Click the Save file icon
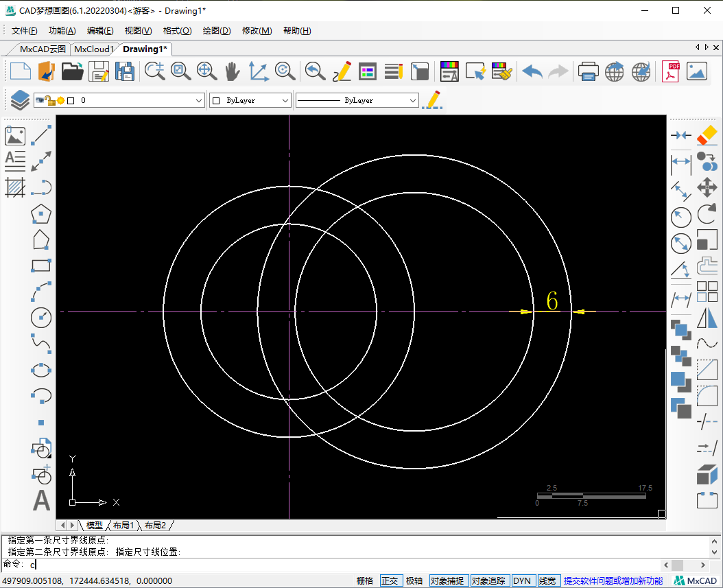 pos(99,71)
